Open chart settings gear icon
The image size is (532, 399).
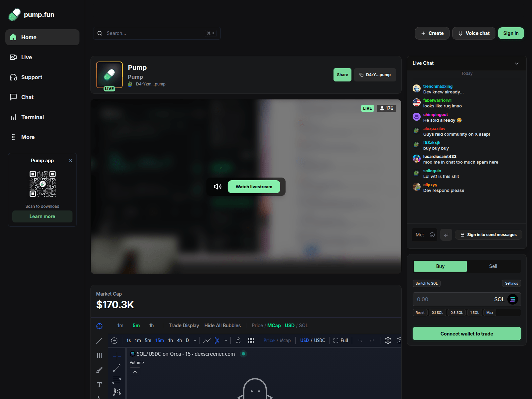(x=388, y=340)
